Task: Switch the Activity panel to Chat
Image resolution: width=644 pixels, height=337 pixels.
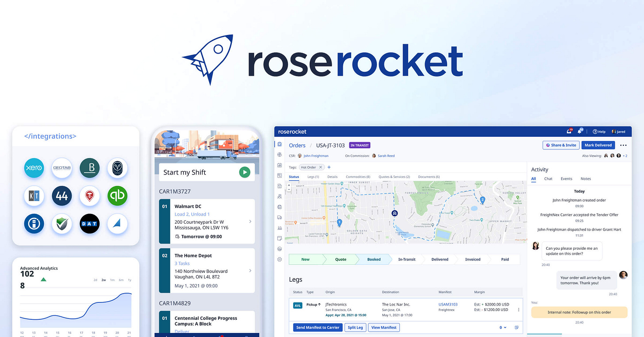Action: 548,179
